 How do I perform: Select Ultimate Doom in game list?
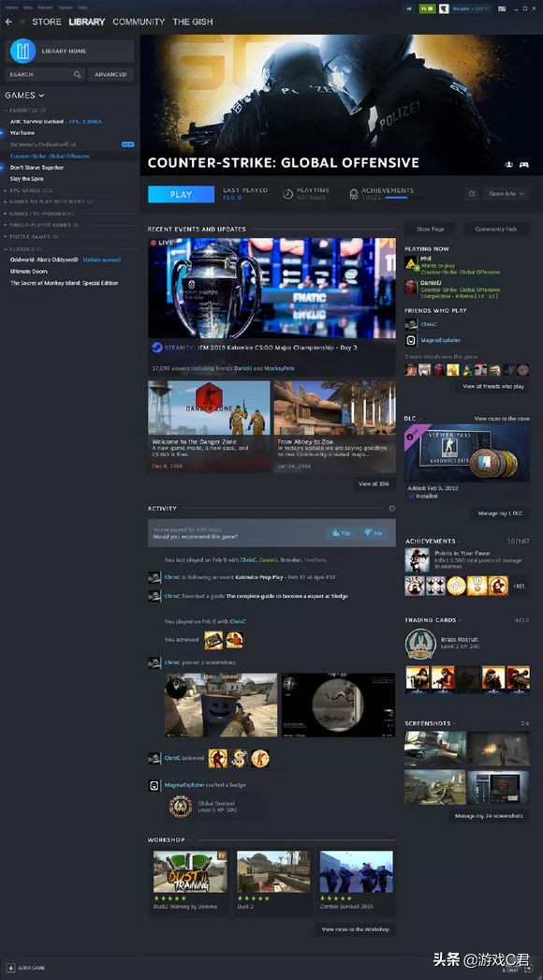[x=29, y=272]
